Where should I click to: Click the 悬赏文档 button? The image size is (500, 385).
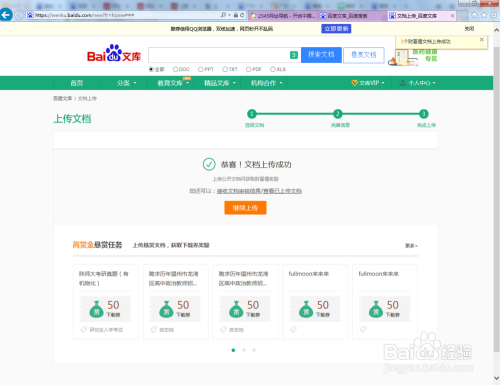pos(364,55)
